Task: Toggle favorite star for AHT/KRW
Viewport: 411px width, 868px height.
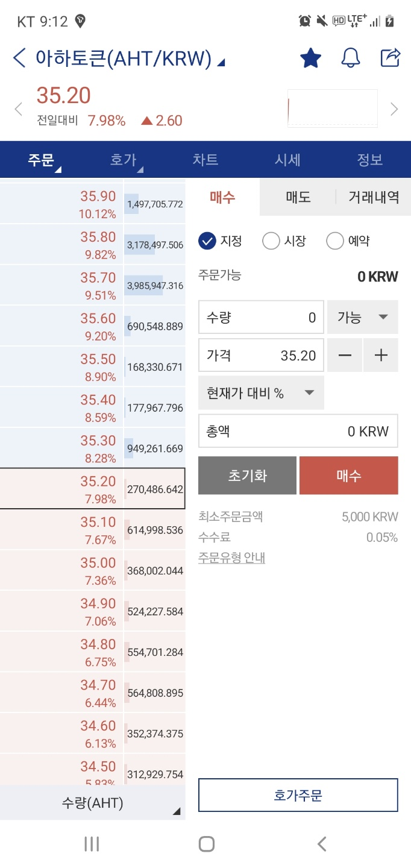Action: (x=310, y=58)
